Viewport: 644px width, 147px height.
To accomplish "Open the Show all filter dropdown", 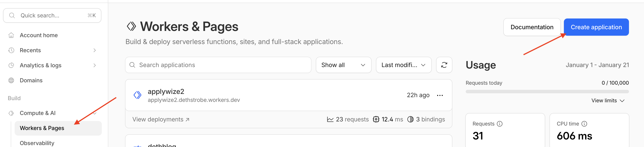I will pos(343,65).
